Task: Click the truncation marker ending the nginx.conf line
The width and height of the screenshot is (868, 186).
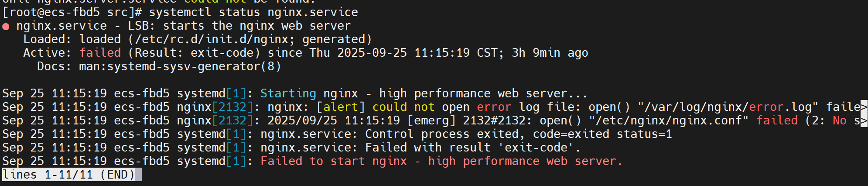Action: (x=864, y=121)
